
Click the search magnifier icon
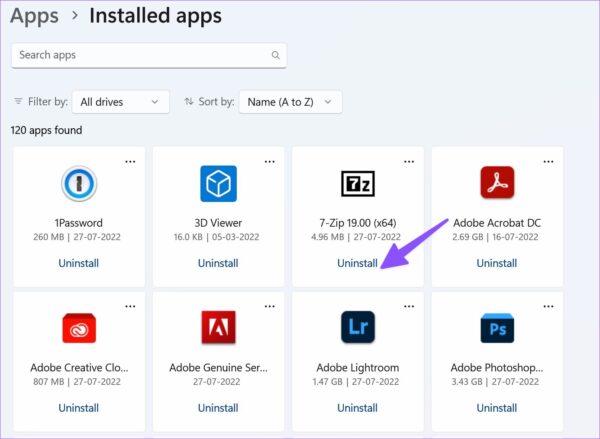pos(276,55)
